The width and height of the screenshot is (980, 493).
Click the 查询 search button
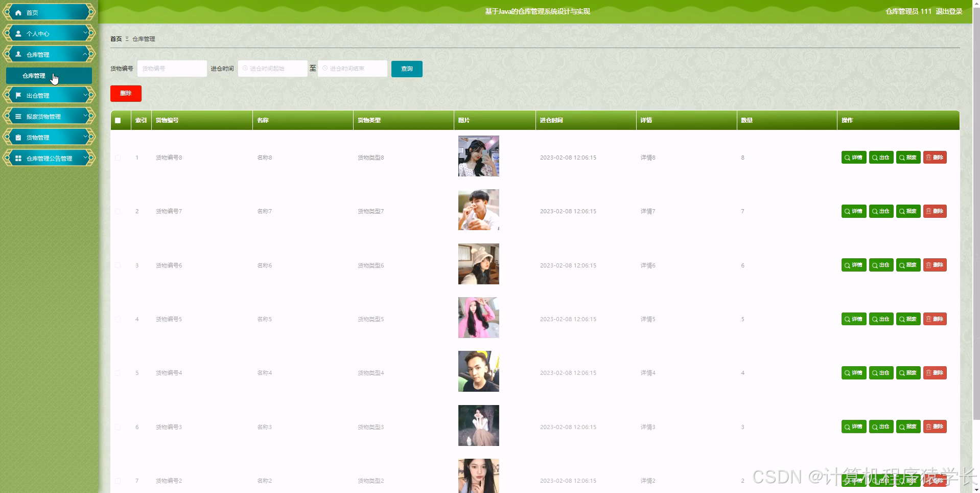(407, 69)
